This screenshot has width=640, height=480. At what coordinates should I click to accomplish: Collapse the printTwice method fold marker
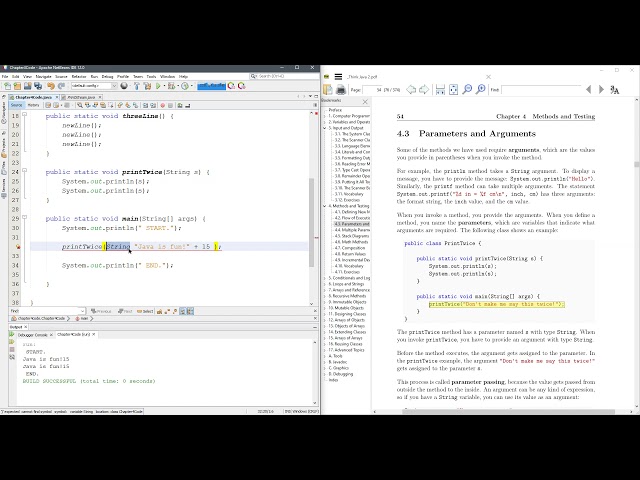[x=24, y=171]
